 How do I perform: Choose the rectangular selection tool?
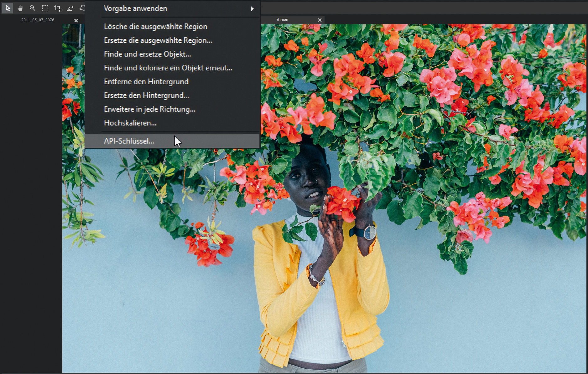tap(45, 8)
